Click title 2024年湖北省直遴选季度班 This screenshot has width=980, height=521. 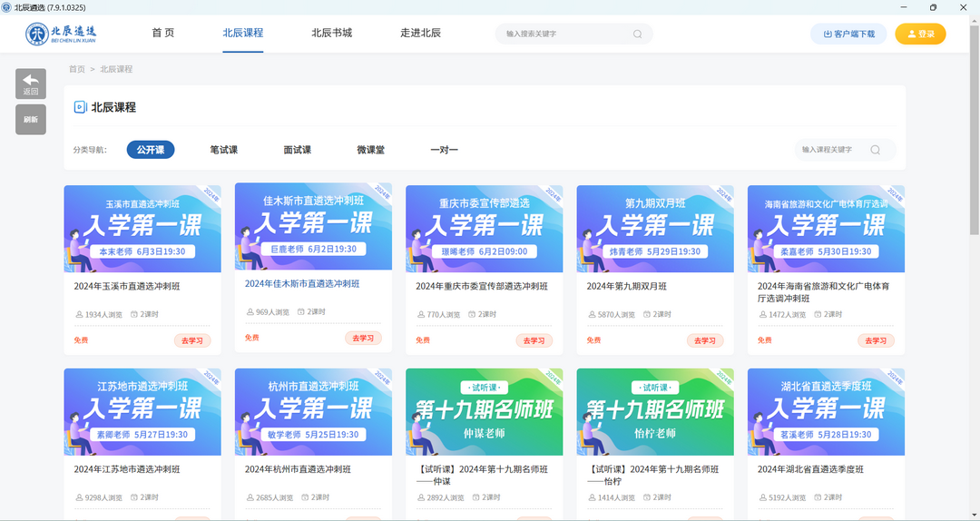tap(810, 469)
